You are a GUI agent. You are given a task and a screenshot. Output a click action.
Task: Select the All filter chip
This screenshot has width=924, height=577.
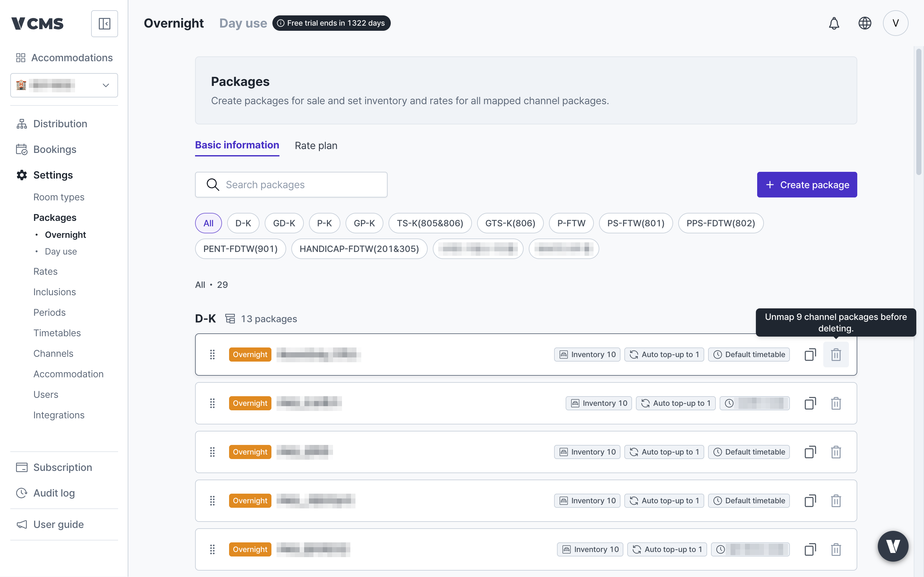(x=209, y=223)
